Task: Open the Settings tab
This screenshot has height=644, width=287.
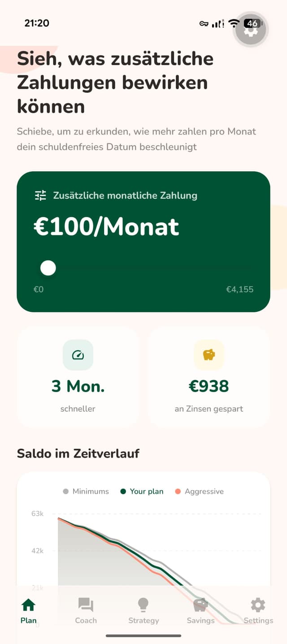Action: [258, 609]
